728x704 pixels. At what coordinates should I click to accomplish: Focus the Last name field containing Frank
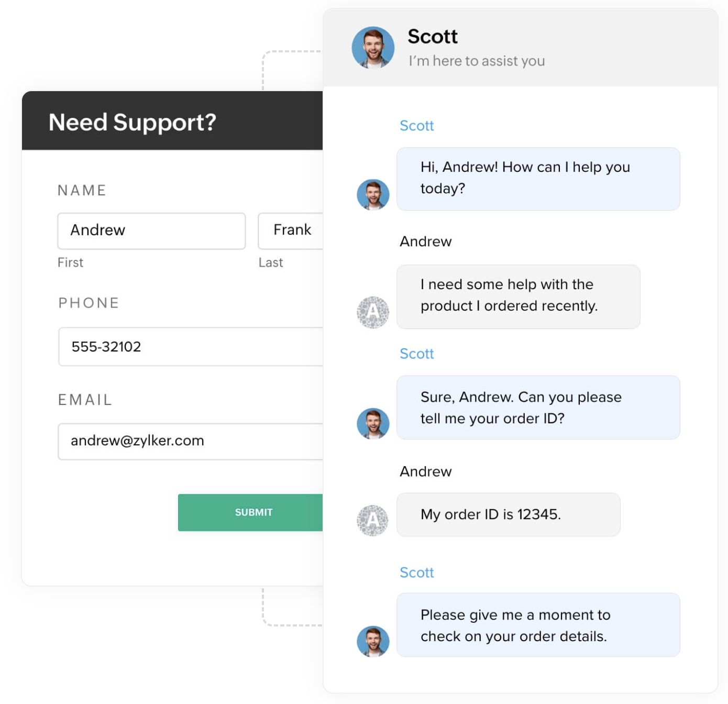[x=291, y=230]
